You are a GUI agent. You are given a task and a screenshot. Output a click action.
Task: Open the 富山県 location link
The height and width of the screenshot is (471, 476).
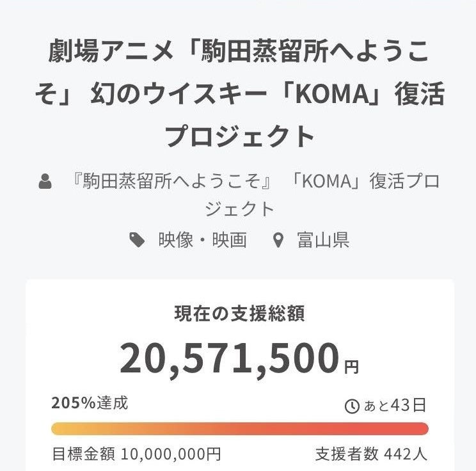pos(322,240)
